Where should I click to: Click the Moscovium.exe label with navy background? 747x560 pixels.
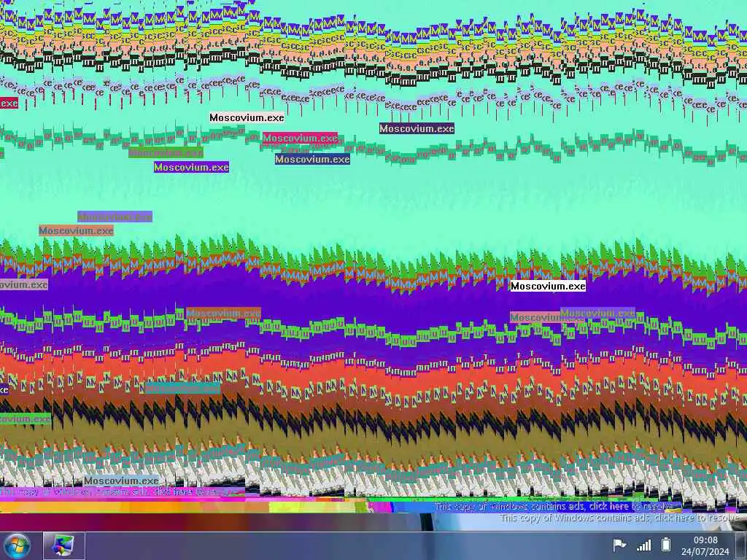tap(417, 128)
